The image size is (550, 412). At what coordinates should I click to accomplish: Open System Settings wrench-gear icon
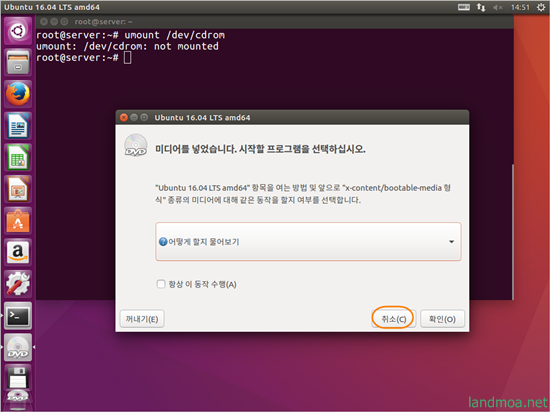(18, 284)
